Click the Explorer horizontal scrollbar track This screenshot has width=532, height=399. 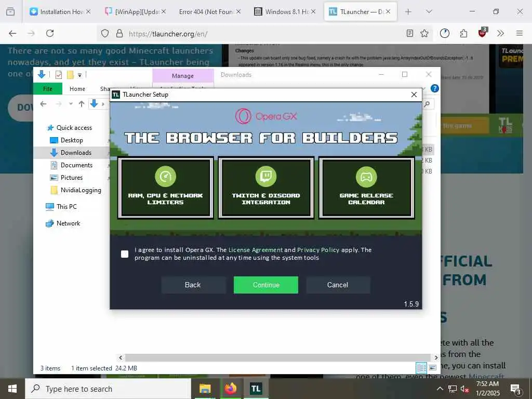[x=278, y=357]
